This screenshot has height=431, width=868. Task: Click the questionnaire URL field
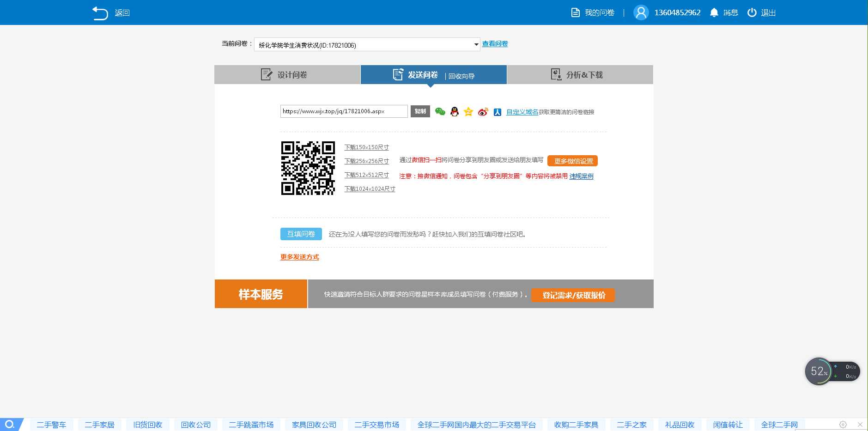coord(344,111)
